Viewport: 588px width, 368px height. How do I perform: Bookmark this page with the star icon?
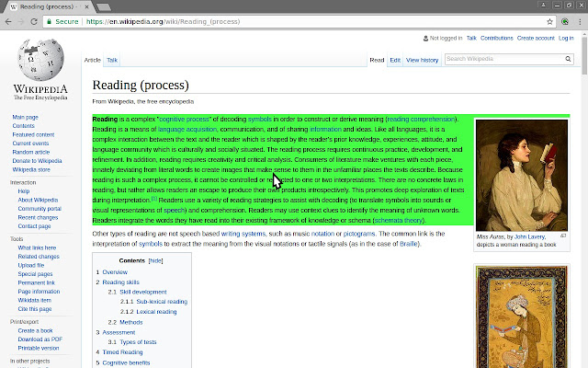[x=549, y=22]
